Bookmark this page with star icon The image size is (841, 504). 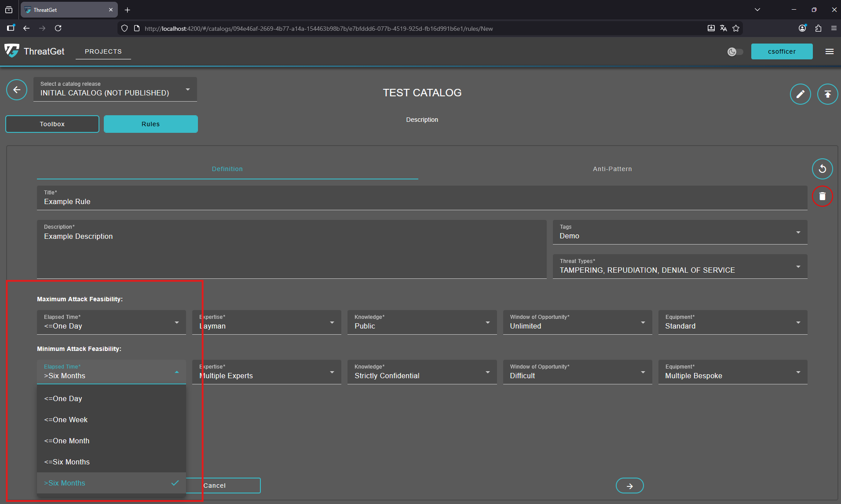coord(736,29)
